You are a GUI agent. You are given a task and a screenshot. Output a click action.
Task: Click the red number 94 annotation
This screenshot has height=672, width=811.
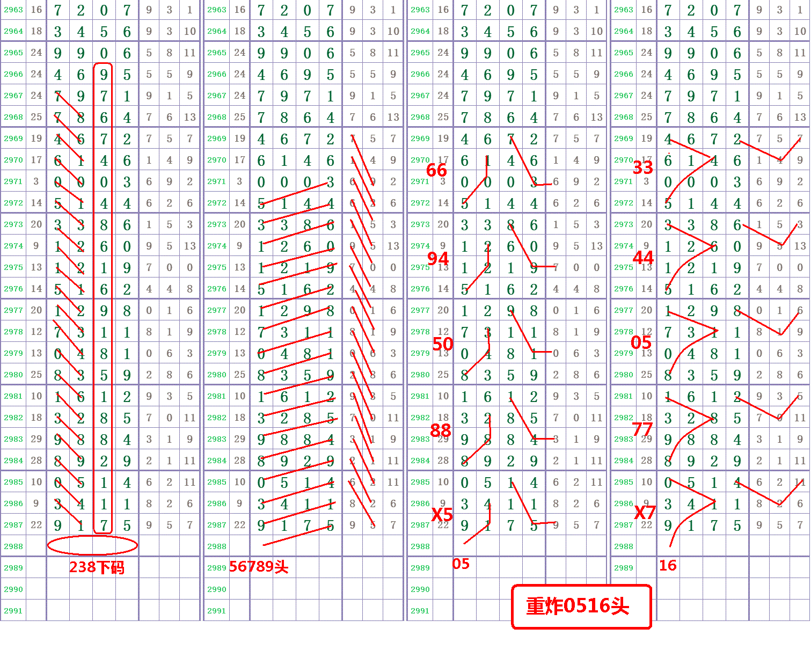(x=438, y=259)
